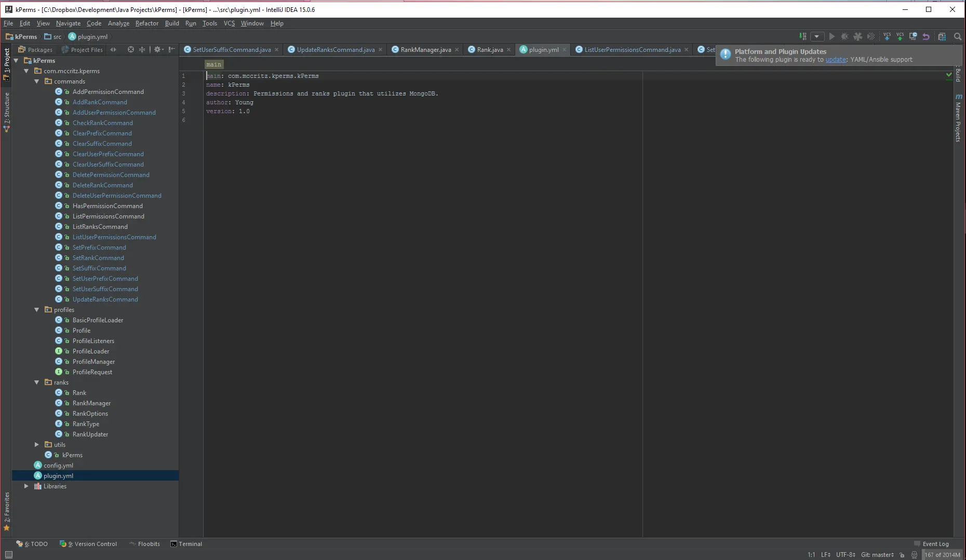This screenshot has width=966, height=560.
Task: Open the Floobits tool window
Action: 144,544
